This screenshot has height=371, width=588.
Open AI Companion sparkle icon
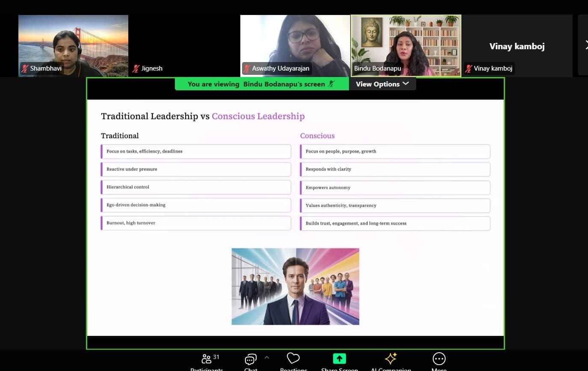coord(390,359)
